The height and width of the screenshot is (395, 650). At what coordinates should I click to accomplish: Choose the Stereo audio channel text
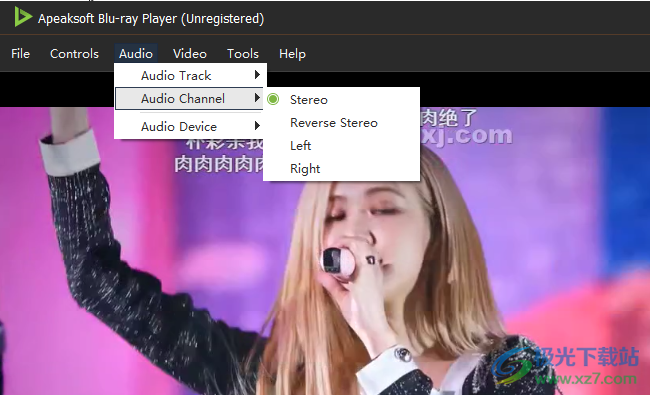(x=309, y=100)
